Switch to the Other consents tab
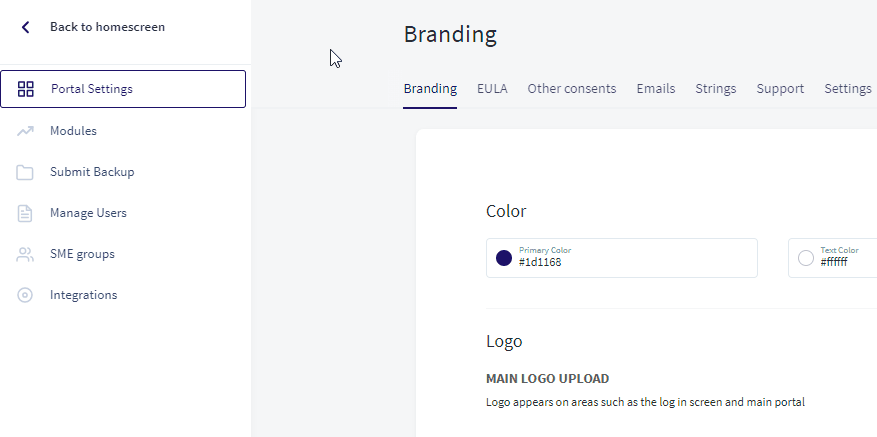Image resolution: width=877 pixels, height=437 pixels. click(572, 89)
